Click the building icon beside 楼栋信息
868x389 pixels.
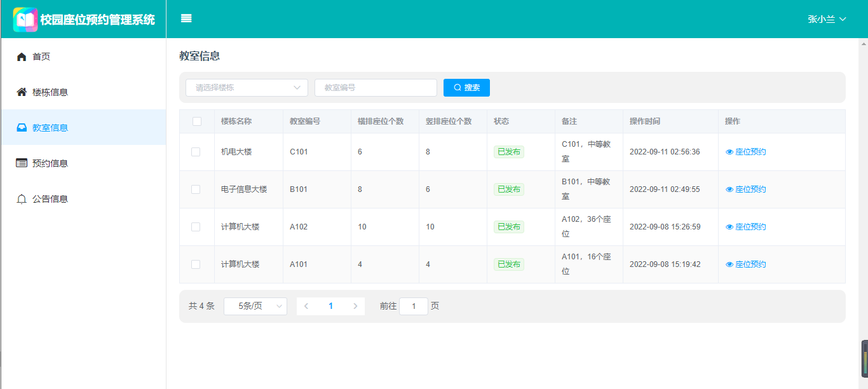(x=22, y=93)
